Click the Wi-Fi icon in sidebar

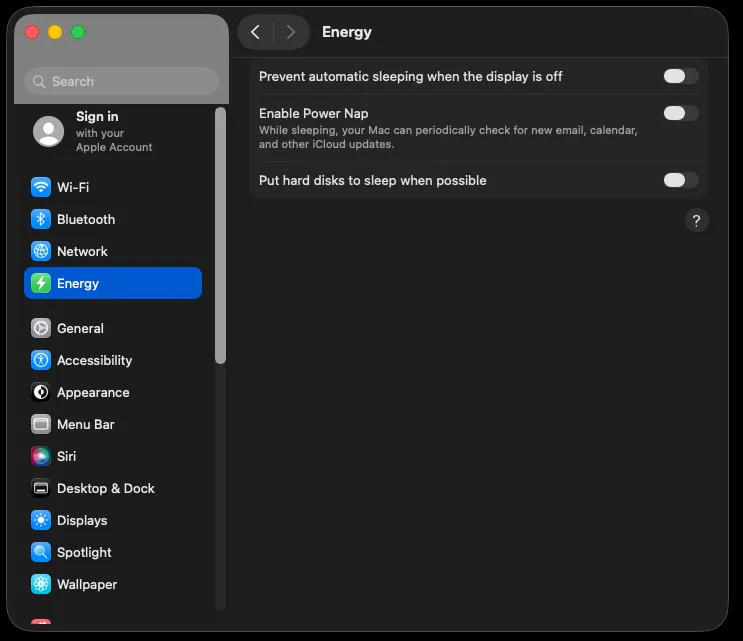click(41, 187)
